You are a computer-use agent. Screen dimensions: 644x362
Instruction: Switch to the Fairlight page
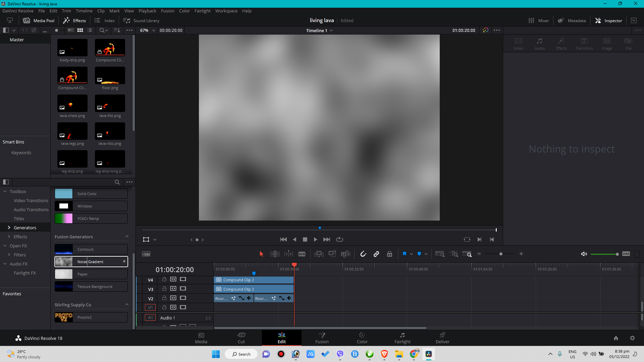pos(402,338)
